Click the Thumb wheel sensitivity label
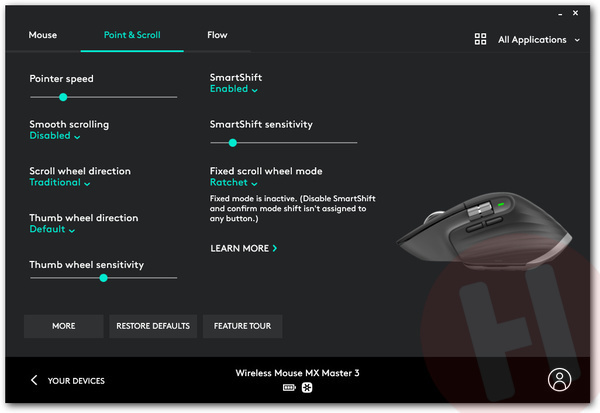The image size is (600, 413). [86, 265]
